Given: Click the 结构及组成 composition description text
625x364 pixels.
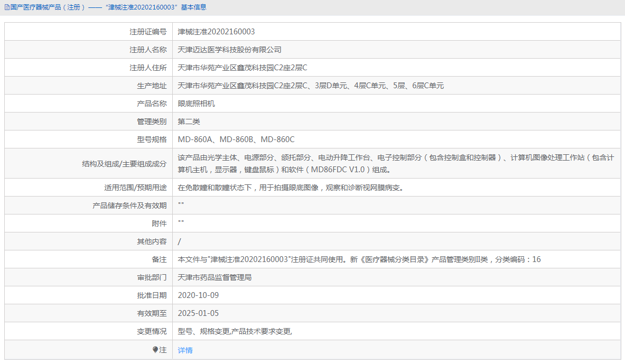Looking at the screenshot, I should pos(388,164).
